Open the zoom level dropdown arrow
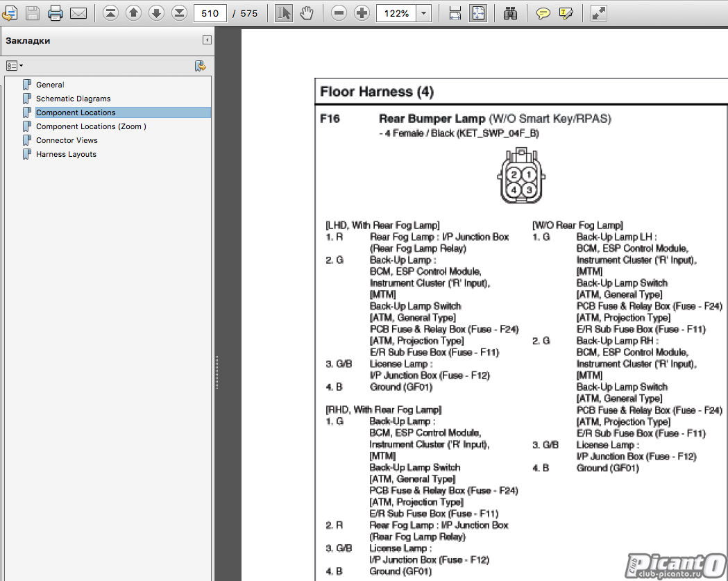 click(423, 13)
